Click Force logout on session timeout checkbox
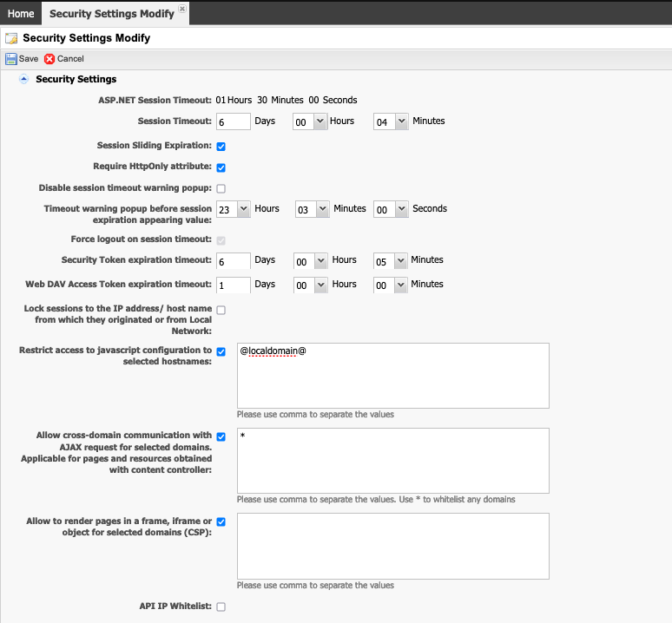The image size is (672, 623). (x=221, y=240)
